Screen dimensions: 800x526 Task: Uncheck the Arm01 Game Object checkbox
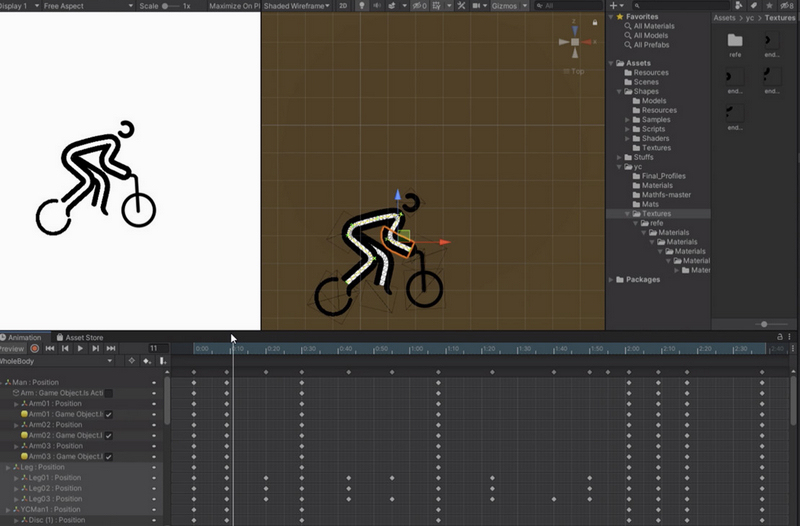(108, 414)
